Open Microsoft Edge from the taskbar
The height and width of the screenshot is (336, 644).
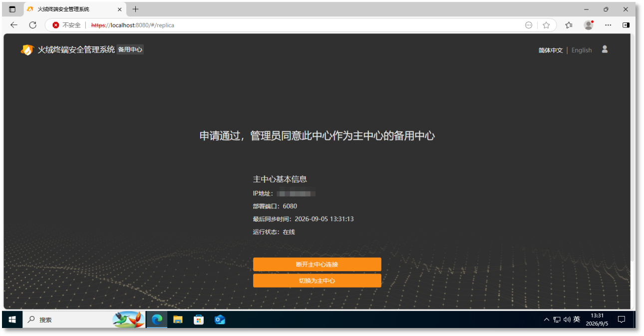click(157, 320)
